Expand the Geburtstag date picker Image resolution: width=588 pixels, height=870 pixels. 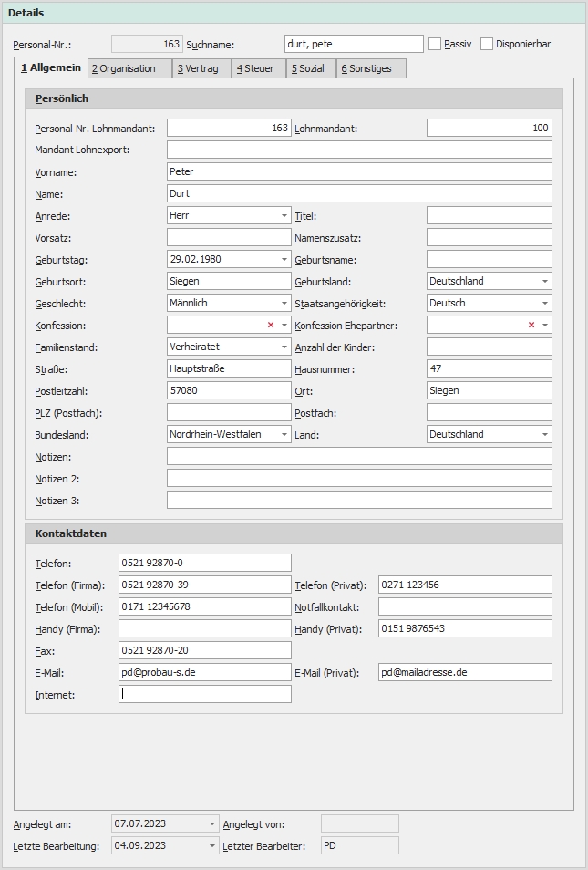pyautogui.click(x=284, y=259)
